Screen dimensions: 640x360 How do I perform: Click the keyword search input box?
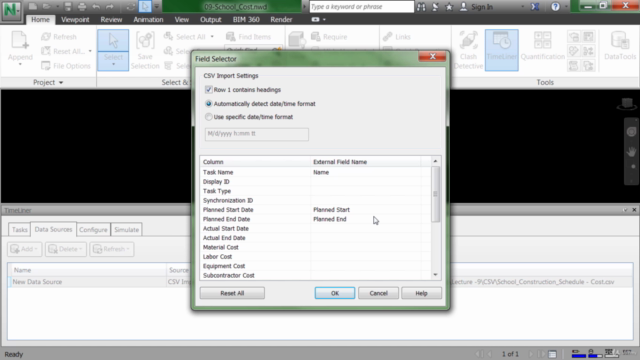pyautogui.click(x=362, y=7)
